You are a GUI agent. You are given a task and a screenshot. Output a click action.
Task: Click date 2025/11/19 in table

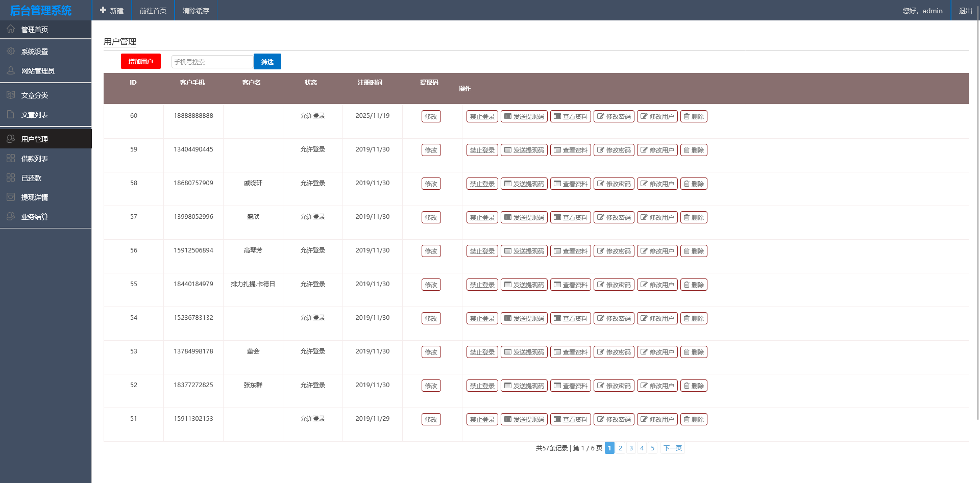click(x=373, y=116)
